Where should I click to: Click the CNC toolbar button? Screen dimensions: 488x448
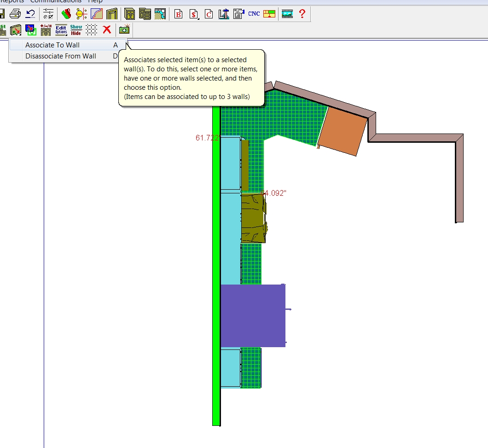point(254,14)
